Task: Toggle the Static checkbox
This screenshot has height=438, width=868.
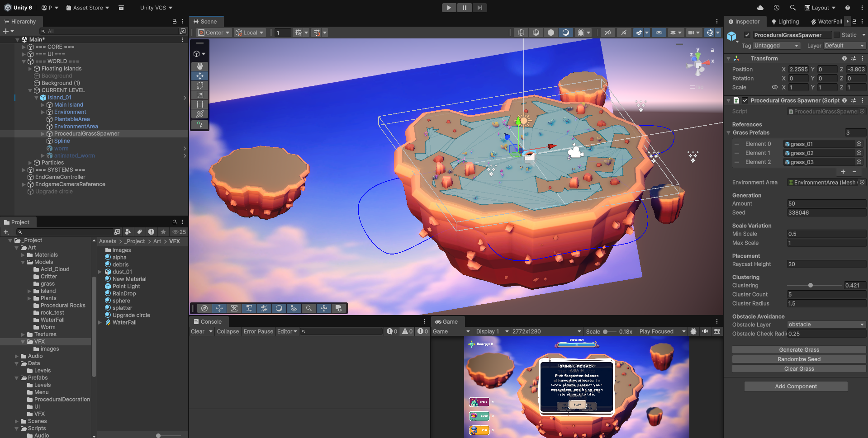Action: (x=837, y=35)
